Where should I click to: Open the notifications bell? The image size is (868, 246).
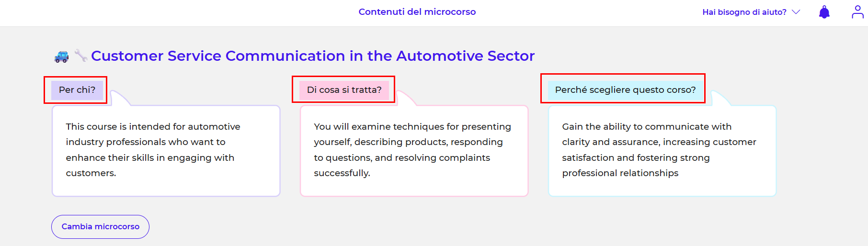click(824, 12)
